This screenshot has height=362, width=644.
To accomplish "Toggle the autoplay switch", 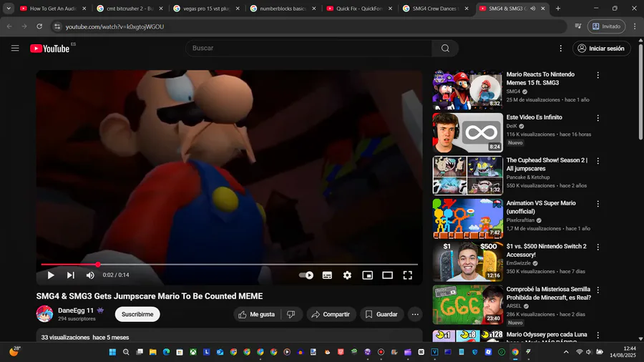I will click(x=306, y=275).
